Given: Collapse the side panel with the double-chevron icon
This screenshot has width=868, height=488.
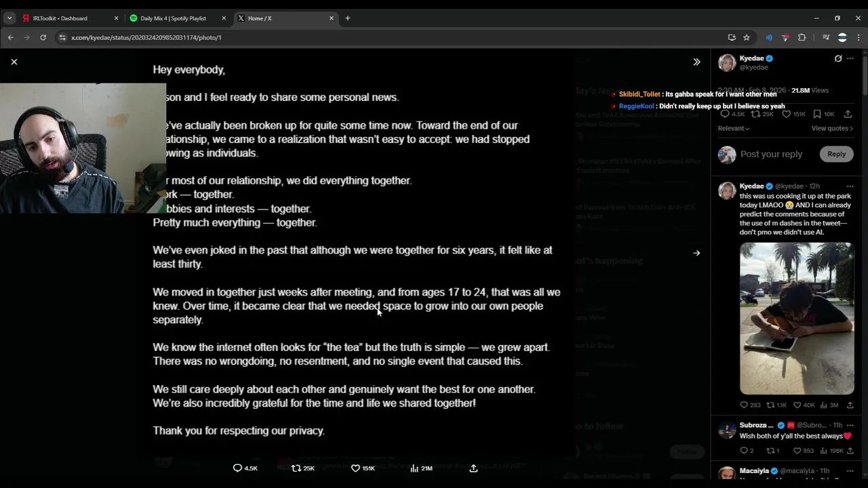Looking at the screenshot, I should (x=696, y=62).
